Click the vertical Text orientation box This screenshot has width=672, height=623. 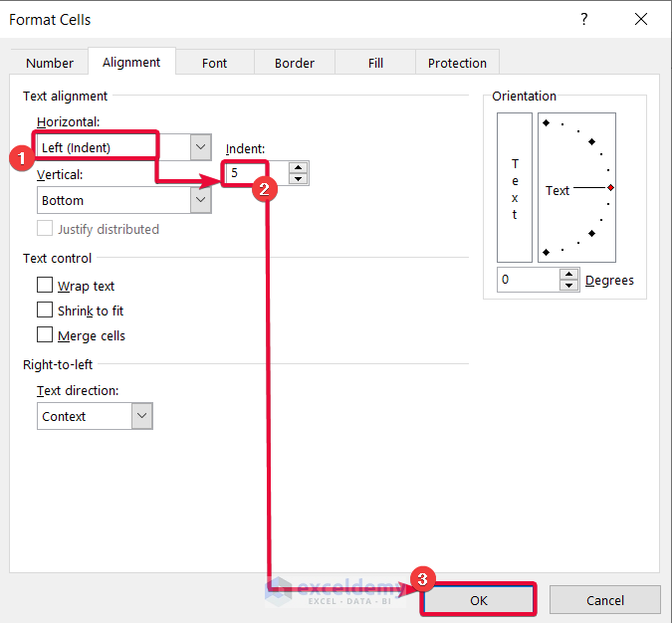click(515, 186)
